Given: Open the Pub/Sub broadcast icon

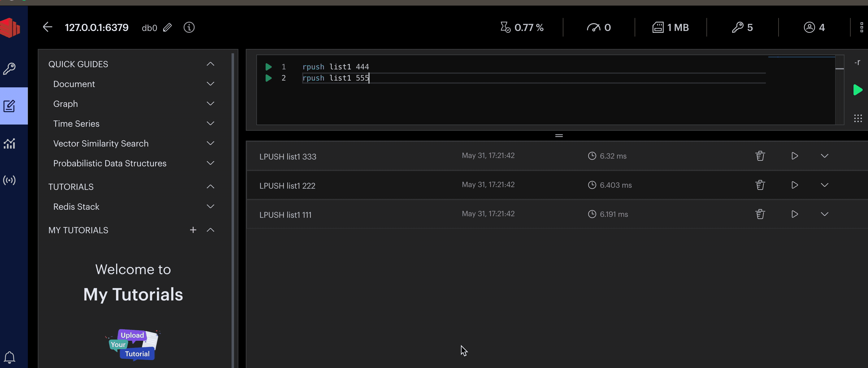Looking at the screenshot, I should point(9,180).
